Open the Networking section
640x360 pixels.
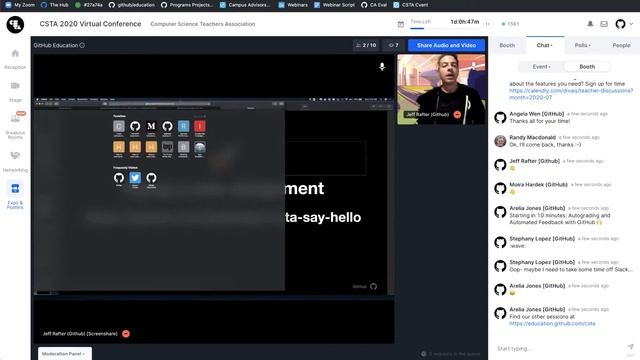[x=15, y=161]
